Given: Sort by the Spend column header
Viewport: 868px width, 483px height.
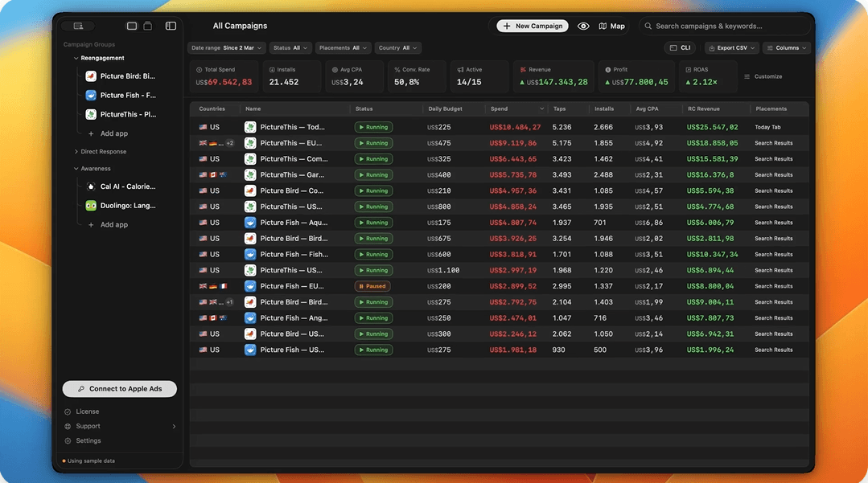Looking at the screenshot, I should click(x=516, y=109).
